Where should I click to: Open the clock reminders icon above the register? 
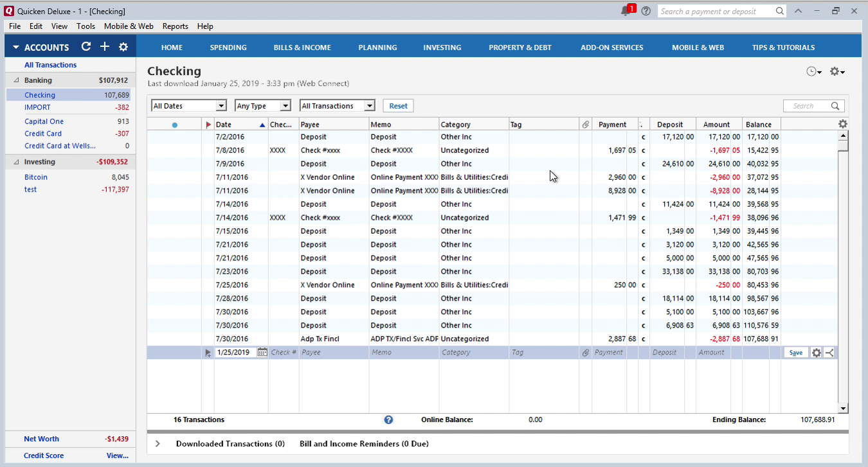(x=814, y=71)
